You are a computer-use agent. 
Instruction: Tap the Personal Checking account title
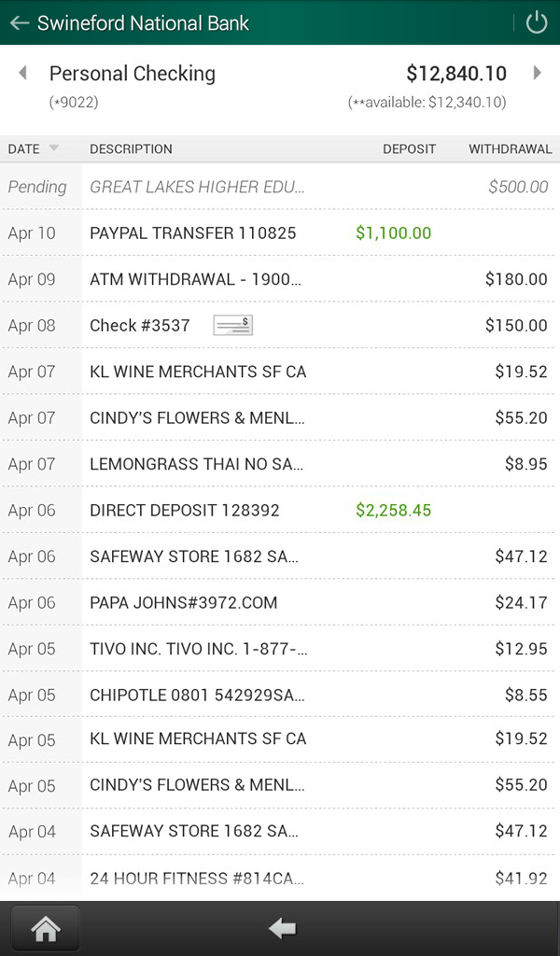[x=133, y=73]
